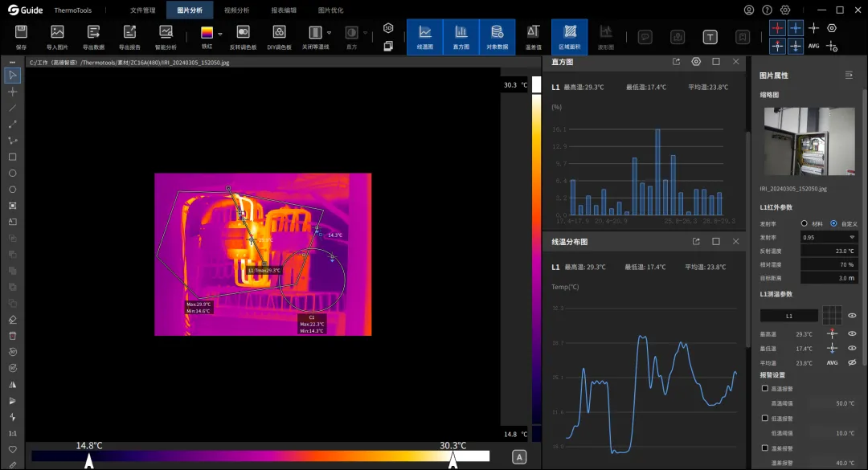Open the 关闭等温线 isotherm dropdown arrow
868x470 pixels.
coord(329,33)
